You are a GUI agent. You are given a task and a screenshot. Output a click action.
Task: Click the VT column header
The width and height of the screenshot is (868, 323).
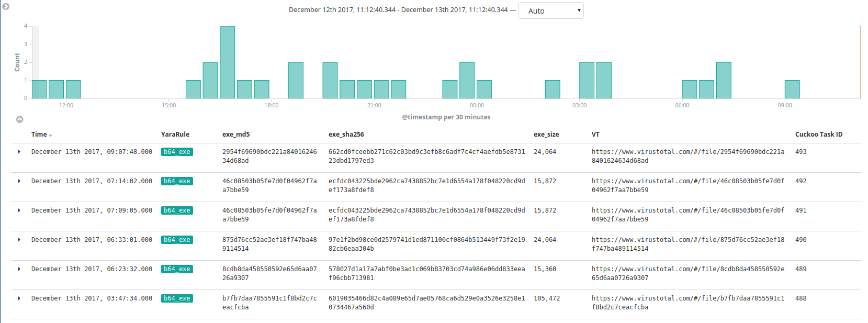point(595,135)
